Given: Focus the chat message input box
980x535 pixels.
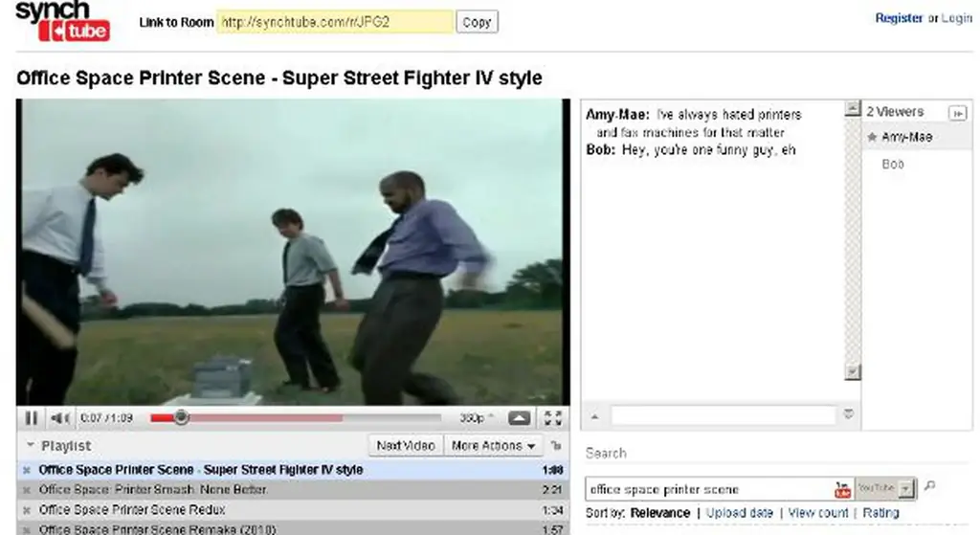Looking at the screenshot, I should coord(724,415).
